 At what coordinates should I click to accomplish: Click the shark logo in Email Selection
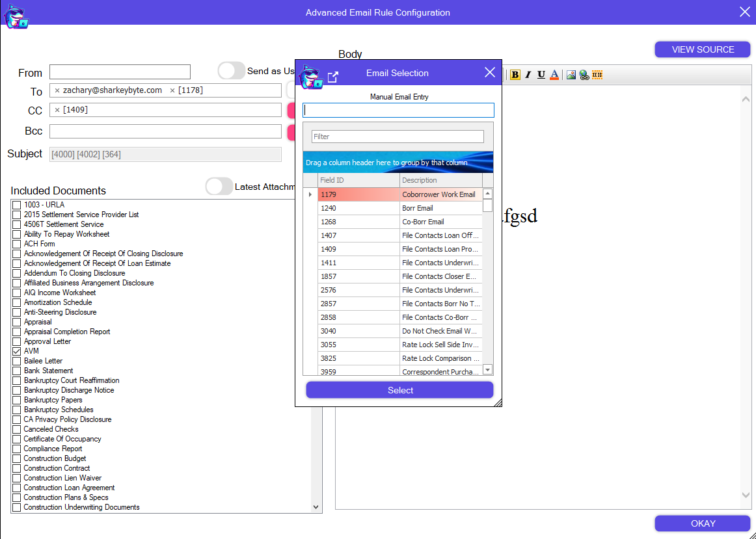click(x=311, y=76)
